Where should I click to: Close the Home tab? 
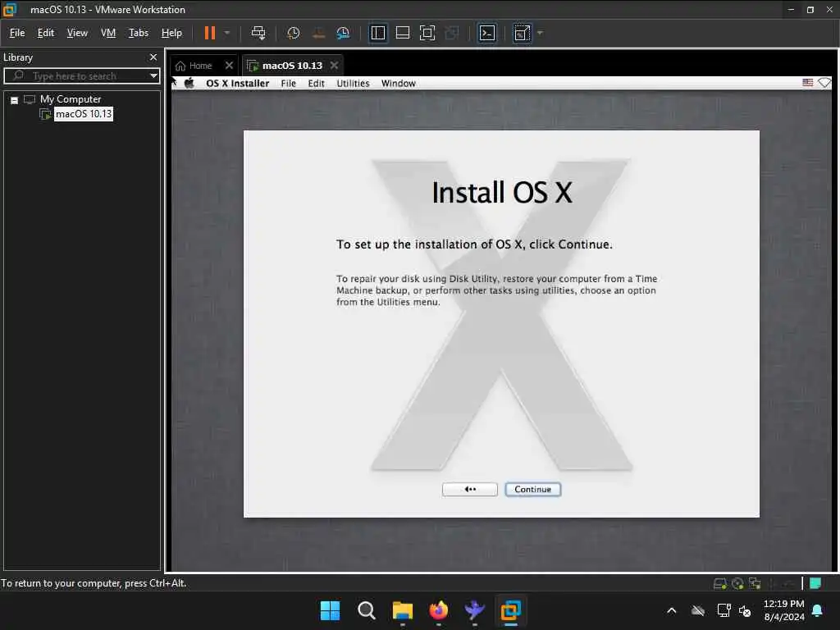point(230,66)
